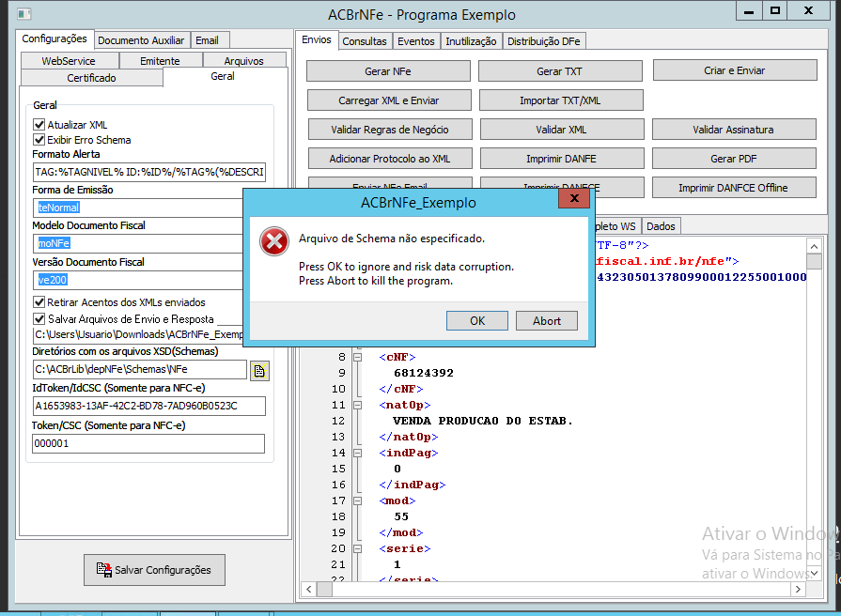This screenshot has height=616, width=841.
Task: Select the Configurações tab
Action: (x=55, y=39)
